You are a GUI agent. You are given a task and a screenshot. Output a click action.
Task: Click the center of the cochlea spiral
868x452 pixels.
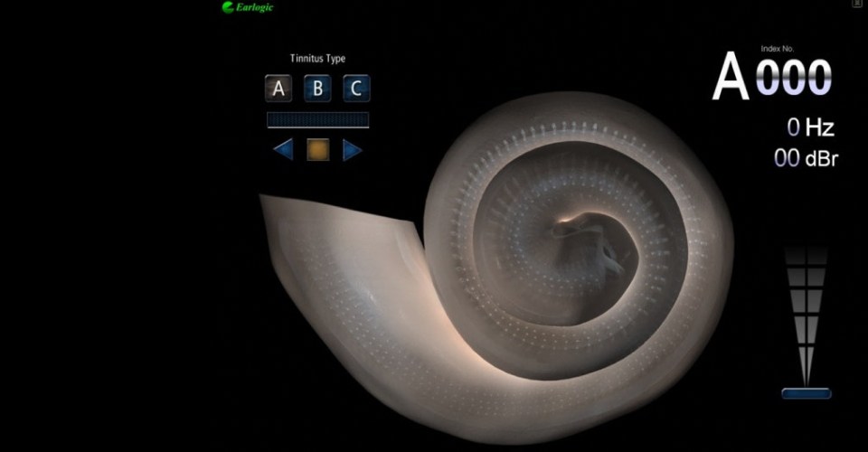pos(579,233)
